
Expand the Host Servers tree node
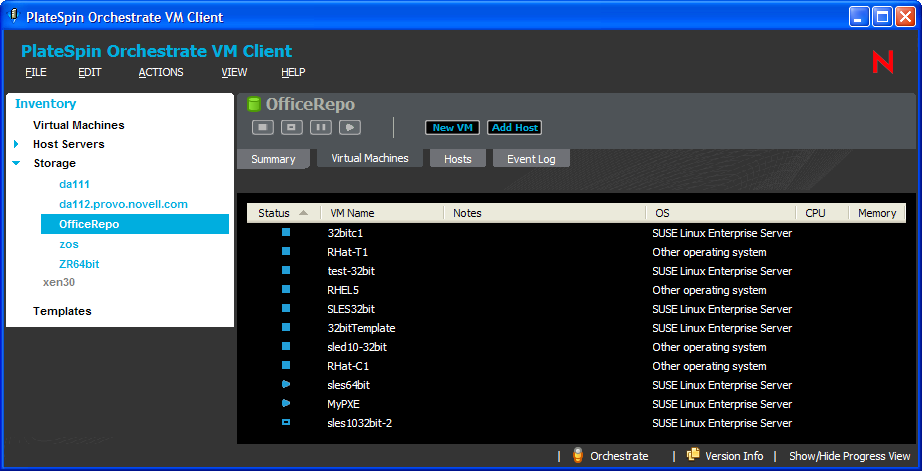[16, 144]
